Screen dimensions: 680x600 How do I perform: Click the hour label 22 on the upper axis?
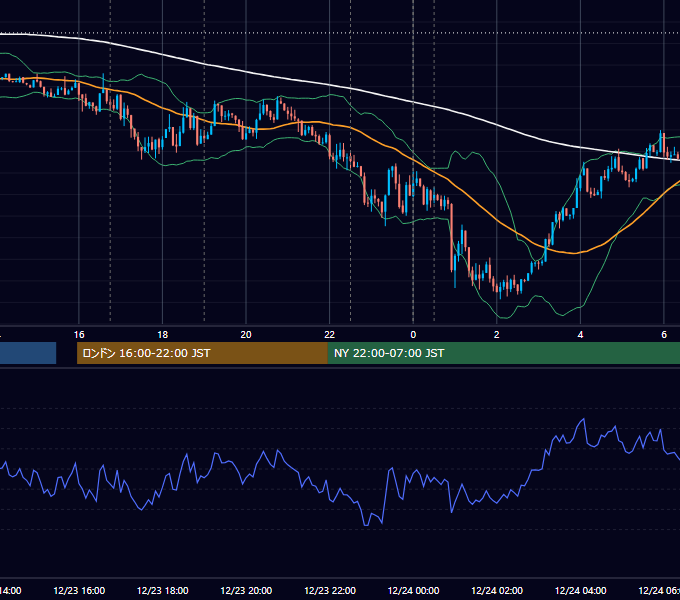(x=330, y=335)
